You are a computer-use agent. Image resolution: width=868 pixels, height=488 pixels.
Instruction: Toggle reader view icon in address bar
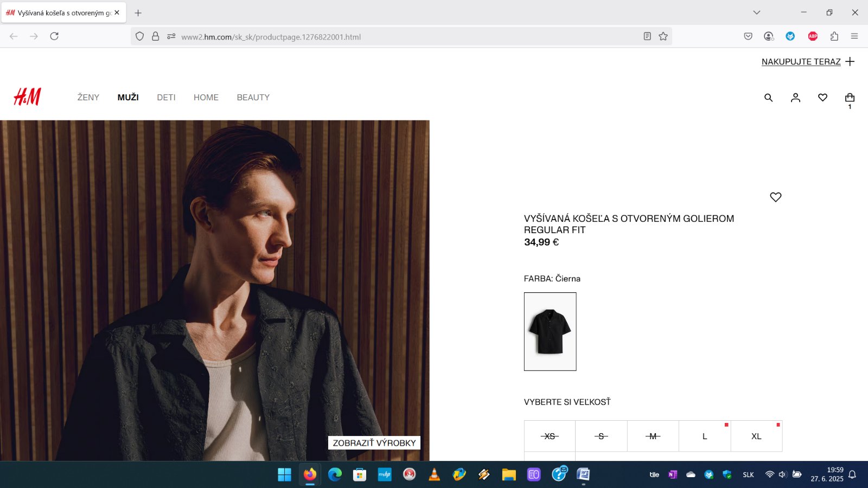pyautogui.click(x=647, y=36)
